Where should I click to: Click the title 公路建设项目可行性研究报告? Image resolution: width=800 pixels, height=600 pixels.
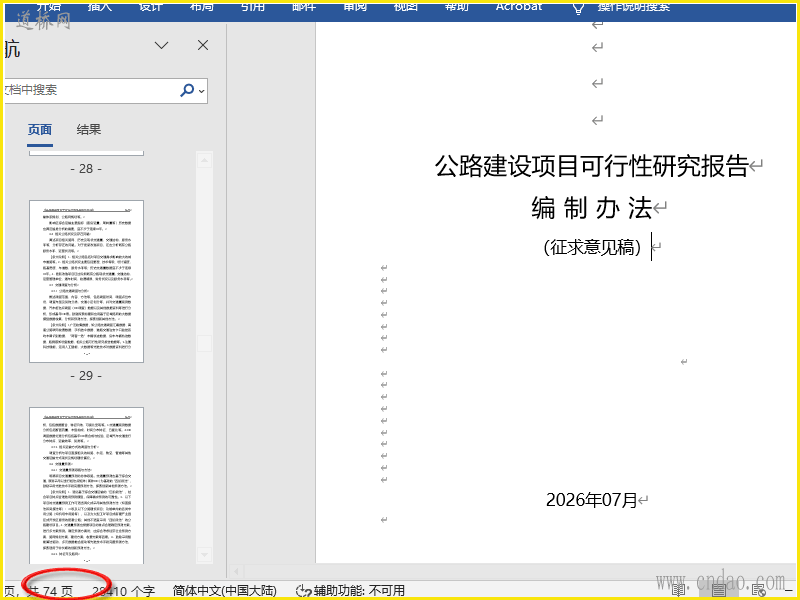[x=591, y=166]
